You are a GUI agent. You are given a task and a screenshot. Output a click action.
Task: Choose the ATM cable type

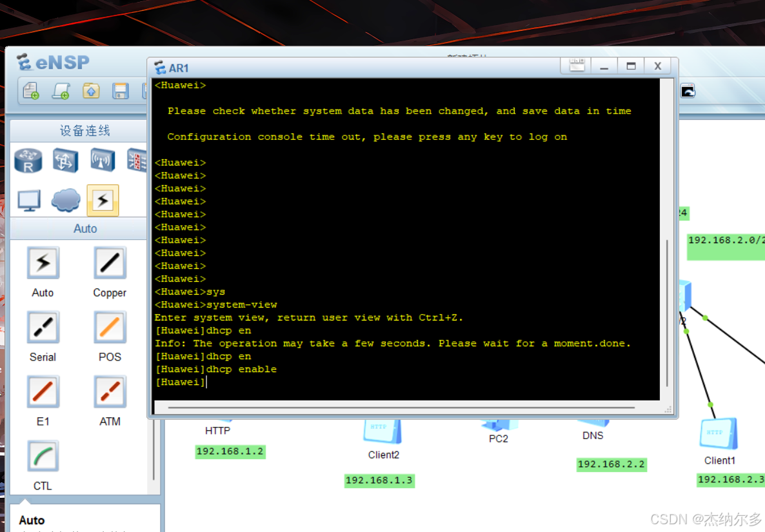coord(110,391)
